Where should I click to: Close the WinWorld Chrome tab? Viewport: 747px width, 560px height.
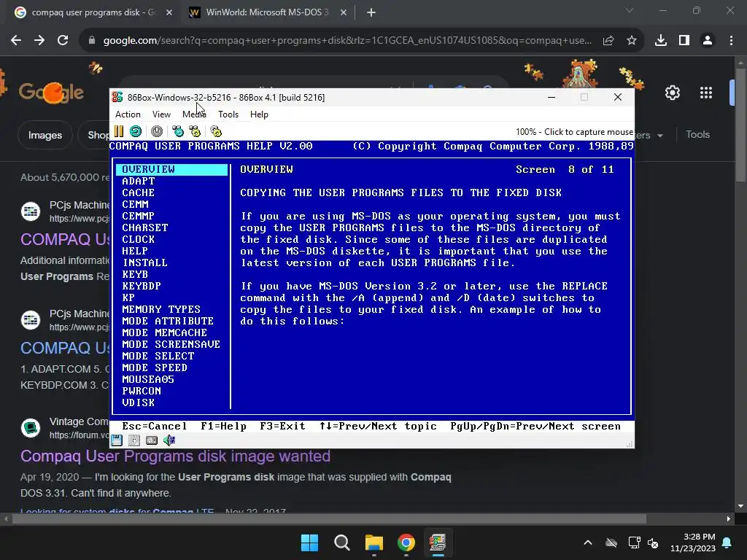[344, 12]
